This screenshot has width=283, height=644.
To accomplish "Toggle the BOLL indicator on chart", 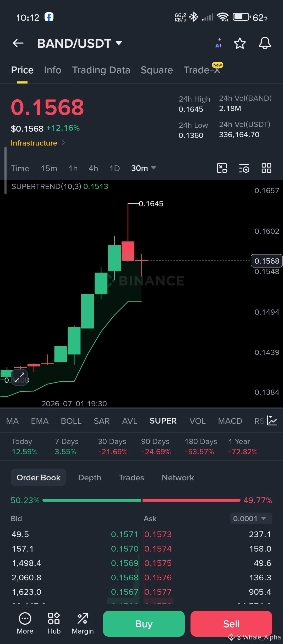I will click(71, 421).
